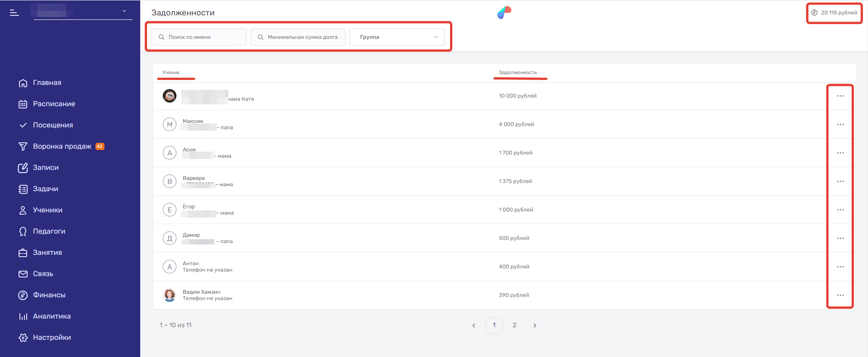Open the three-dot menu for Вадим Хамзин
Screen dimensions: 868x357
point(840,295)
